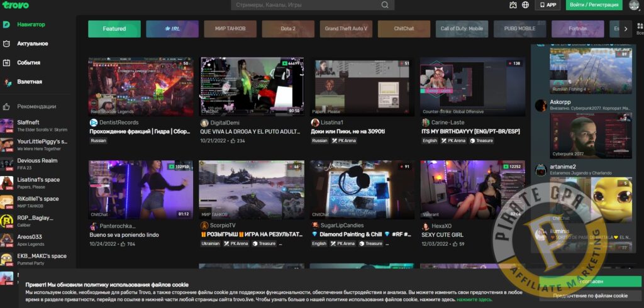This screenshot has width=644, height=308.
Task: Click HexaXO streamer avatar
Action: coord(426,226)
